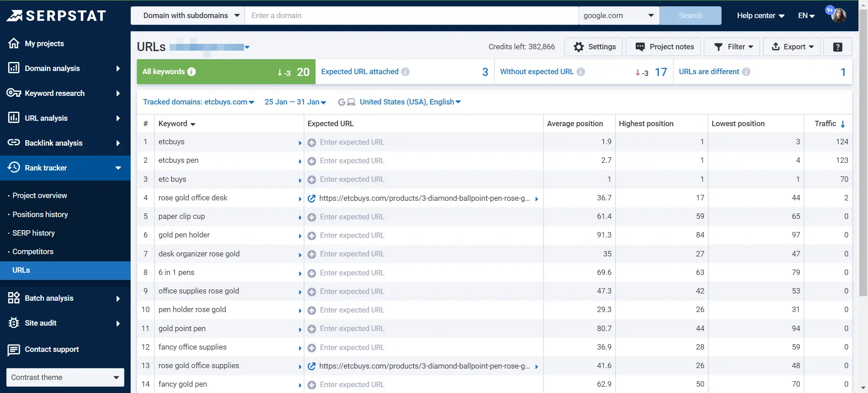This screenshot has width=868, height=393.
Task: Click the Rank tracker clock icon
Action: pyautogui.click(x=14, y=167)
